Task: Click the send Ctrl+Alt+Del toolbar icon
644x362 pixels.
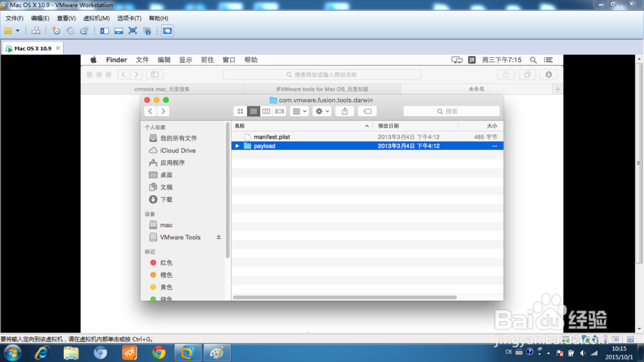Action: pyautogui.click(x=35, y=31)
